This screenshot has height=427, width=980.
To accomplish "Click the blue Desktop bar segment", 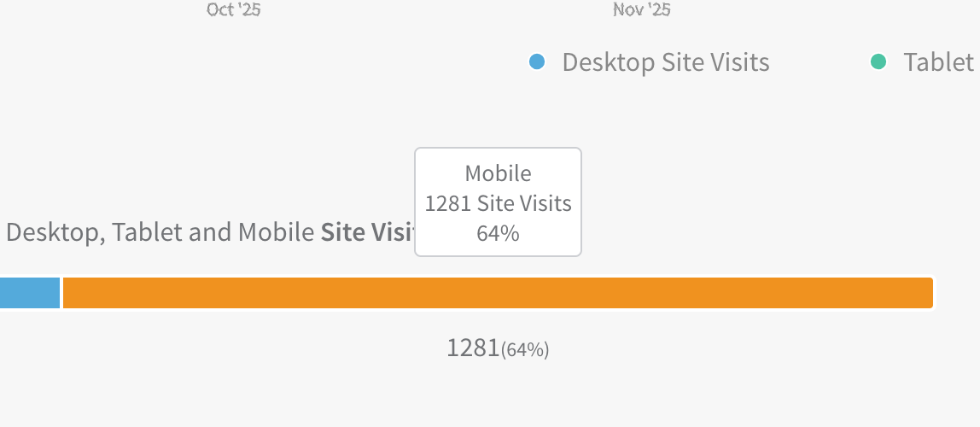I will pos(29,293).
